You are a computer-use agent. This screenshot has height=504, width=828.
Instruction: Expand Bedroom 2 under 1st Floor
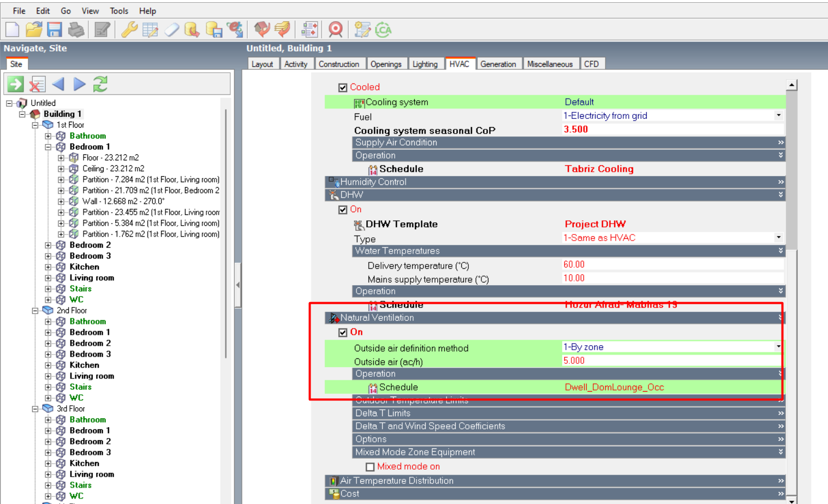48,245
